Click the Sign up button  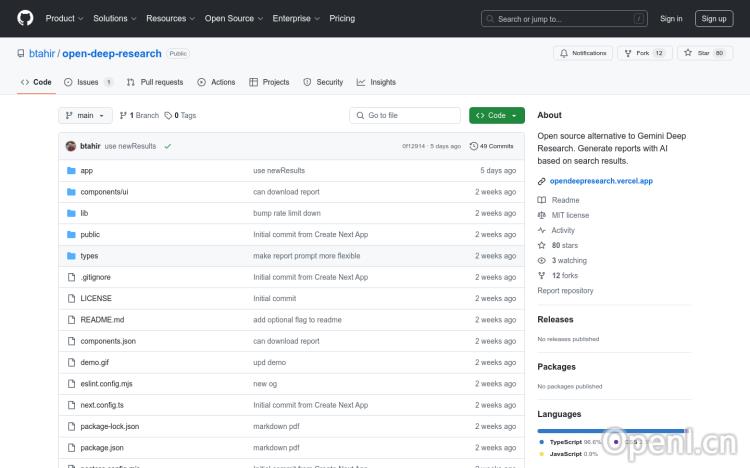tap(714, 18)
